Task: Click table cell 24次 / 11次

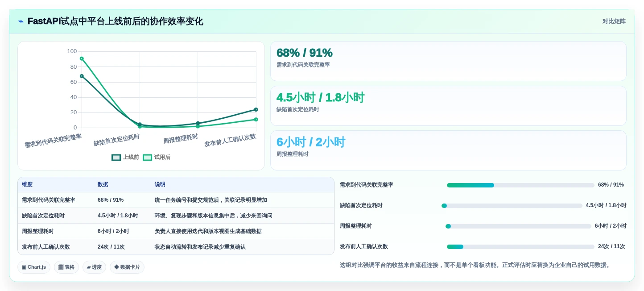Action: [x=111, y=247]
